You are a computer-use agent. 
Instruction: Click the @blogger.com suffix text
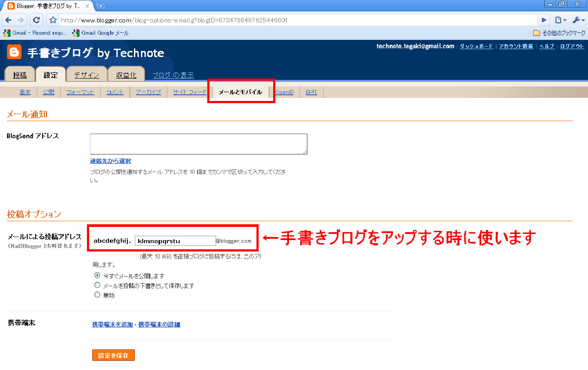(234, 241)
